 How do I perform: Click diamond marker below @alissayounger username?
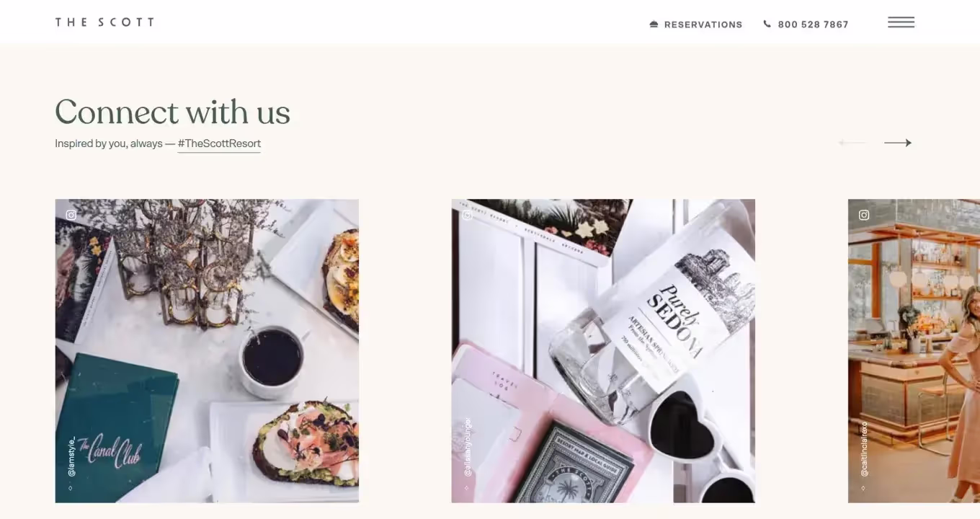tap(467, 488)
